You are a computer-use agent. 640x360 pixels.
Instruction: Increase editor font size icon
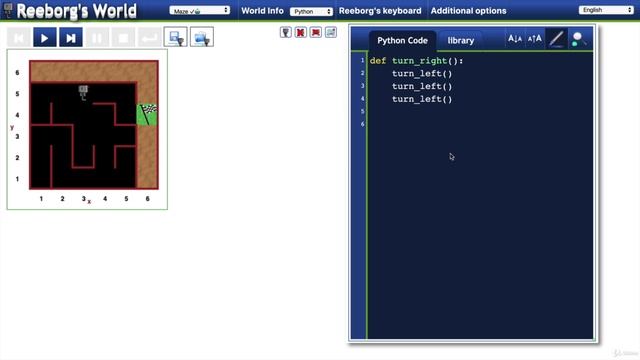[x=535, y=39]
